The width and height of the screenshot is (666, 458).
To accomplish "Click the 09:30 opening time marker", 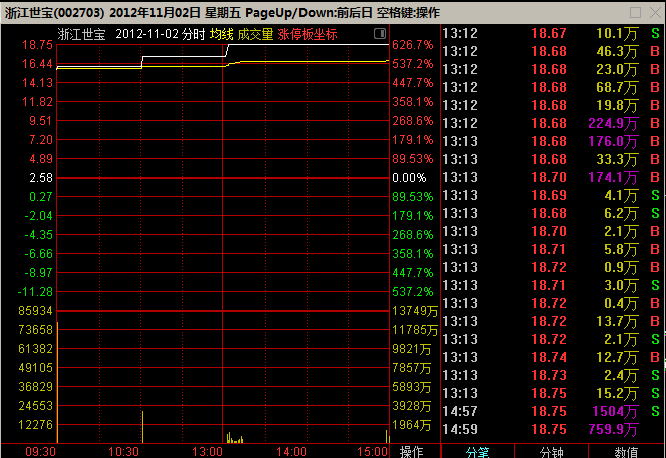I will pyautogui.click(x=40, y=451).
